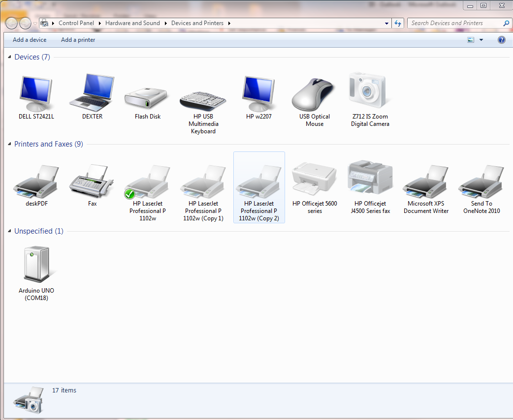Screen dimensions: 513x420
Task: Expand the arrow after Hardware and Sound
Action: pos(165,23)
